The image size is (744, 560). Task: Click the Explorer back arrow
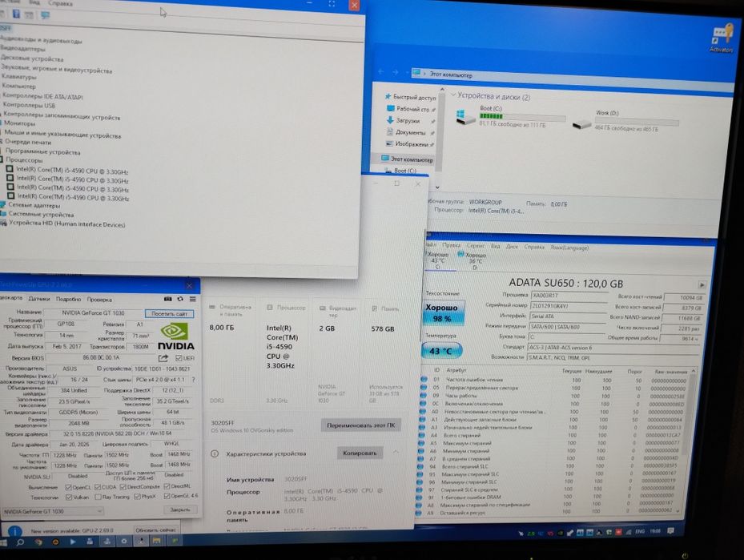[381, 71]
